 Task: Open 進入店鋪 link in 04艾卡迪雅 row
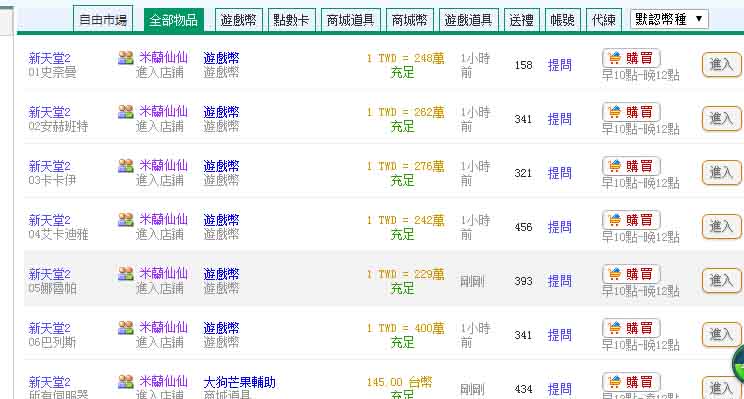click(159, 234)
